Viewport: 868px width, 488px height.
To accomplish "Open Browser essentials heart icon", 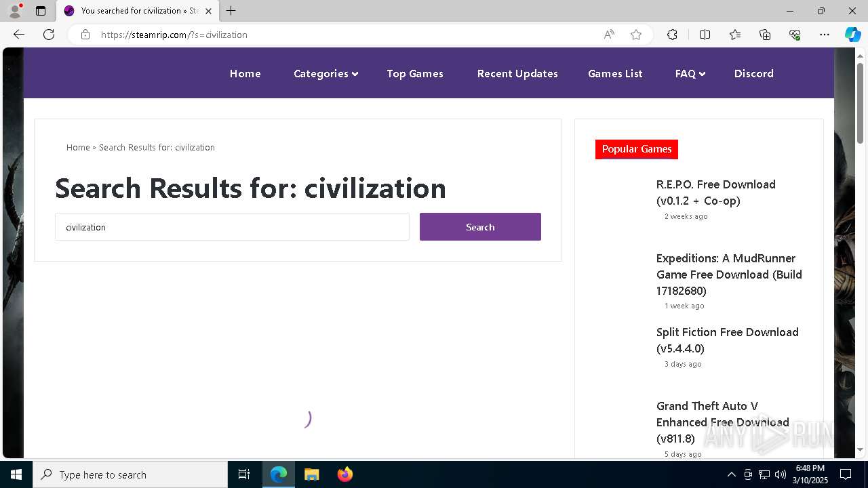I will (795, 35).
